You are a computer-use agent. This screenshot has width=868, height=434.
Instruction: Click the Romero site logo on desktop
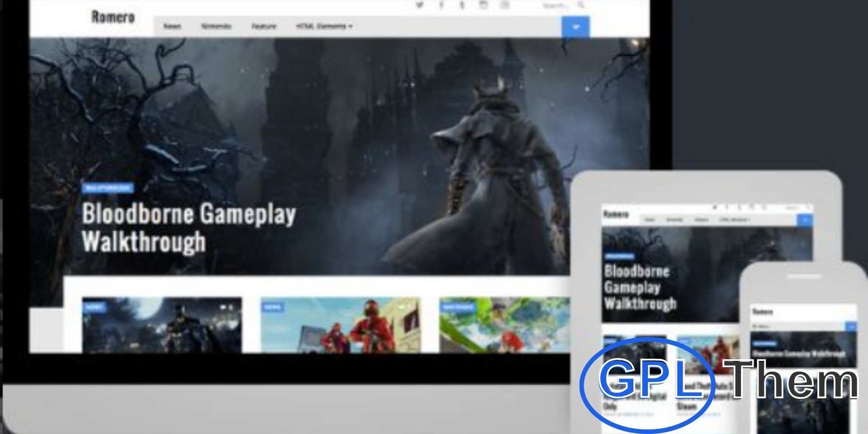(112, 17)
